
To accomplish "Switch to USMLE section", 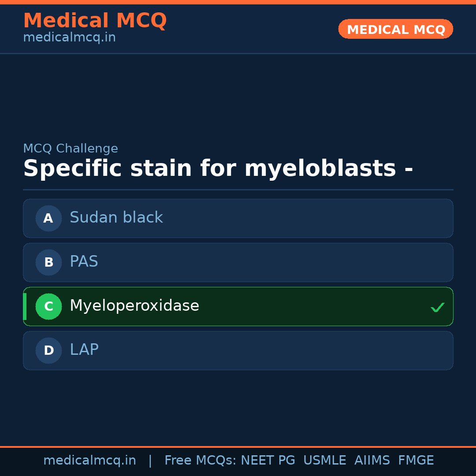I will click(325, 460).
